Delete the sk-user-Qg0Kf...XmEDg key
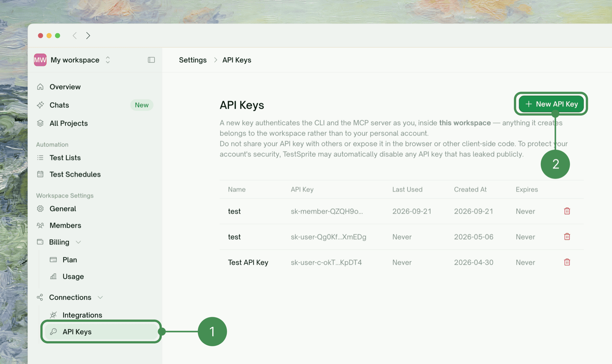The width and height of the screenshot is (612, 364). coord(567,237)
